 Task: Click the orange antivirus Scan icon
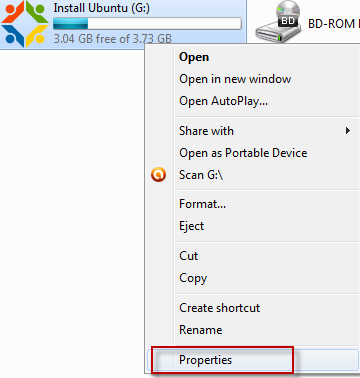click(x=158, y=175)
